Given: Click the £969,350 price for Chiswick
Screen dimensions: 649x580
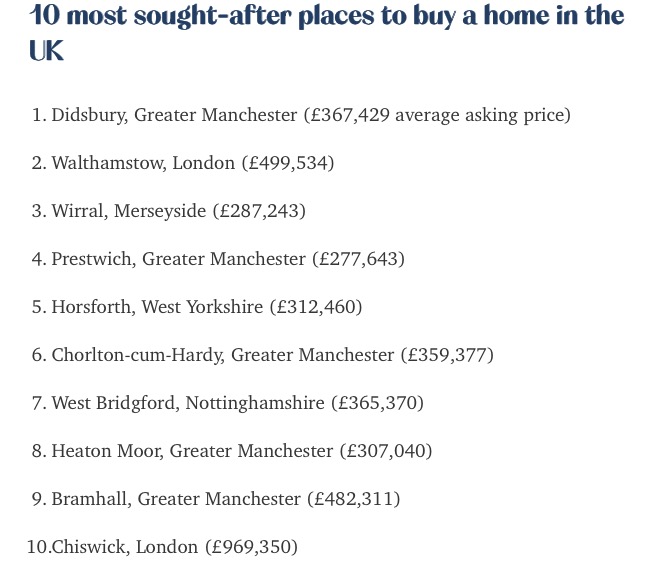Looking at the screenshot, I should pyautogui.click(x=252, y=547).
